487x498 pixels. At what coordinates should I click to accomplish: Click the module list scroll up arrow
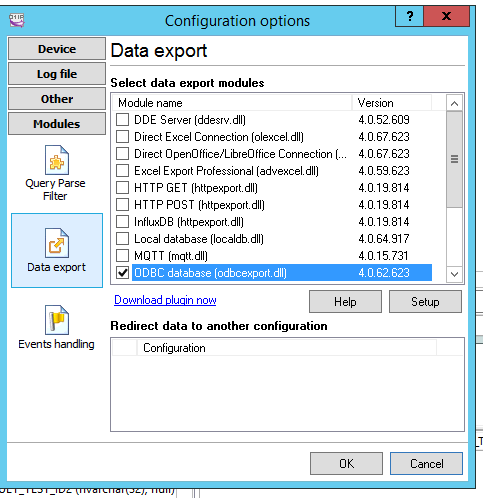454,103
